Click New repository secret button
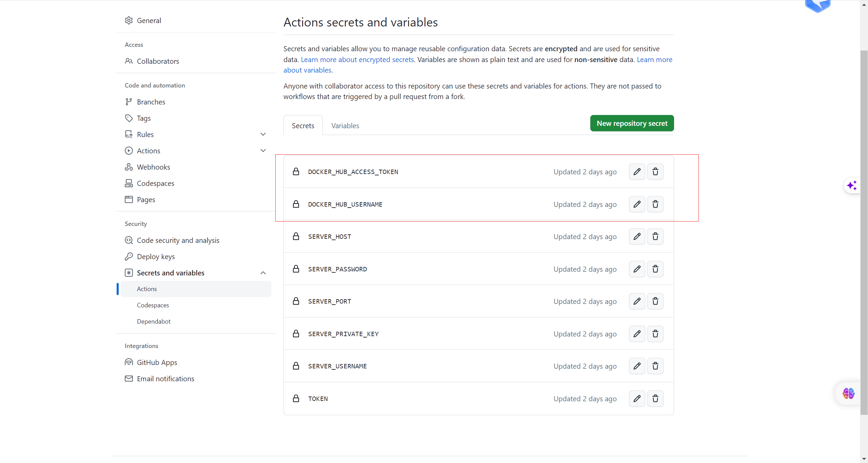The image size is (868, 463). coord(632,123)
